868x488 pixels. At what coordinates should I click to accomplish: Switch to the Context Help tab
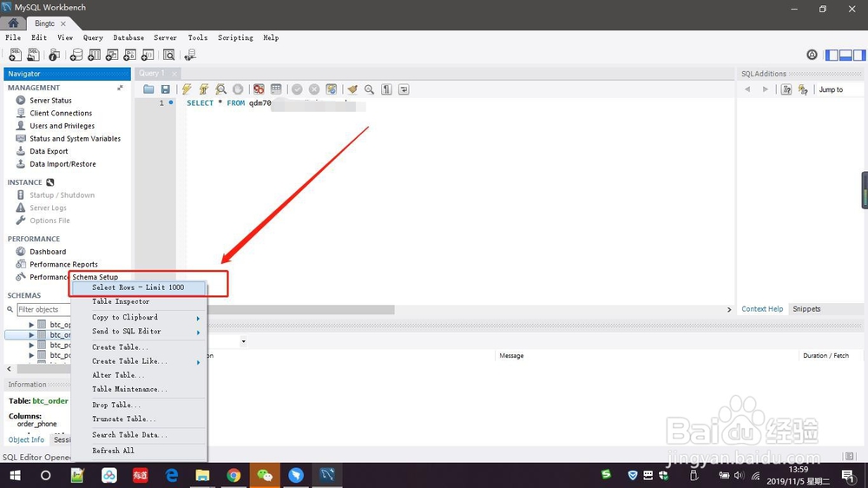[x=762, y=309]
